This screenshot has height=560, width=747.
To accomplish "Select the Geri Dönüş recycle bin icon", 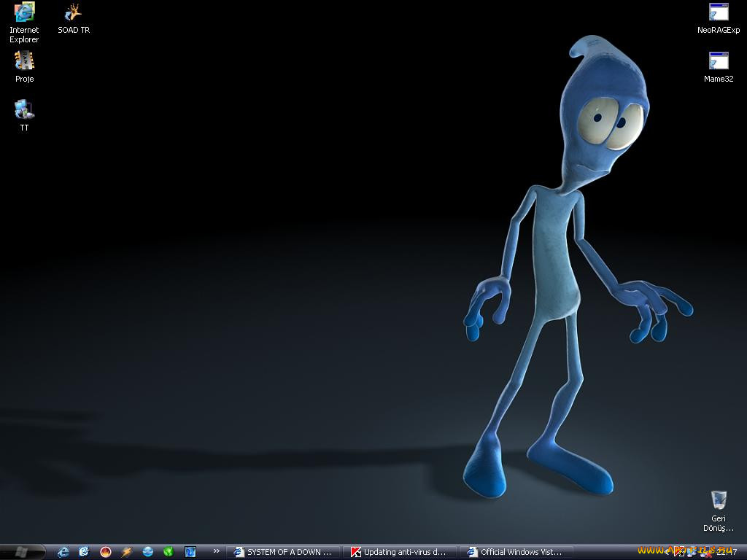I will coord(719,511).
